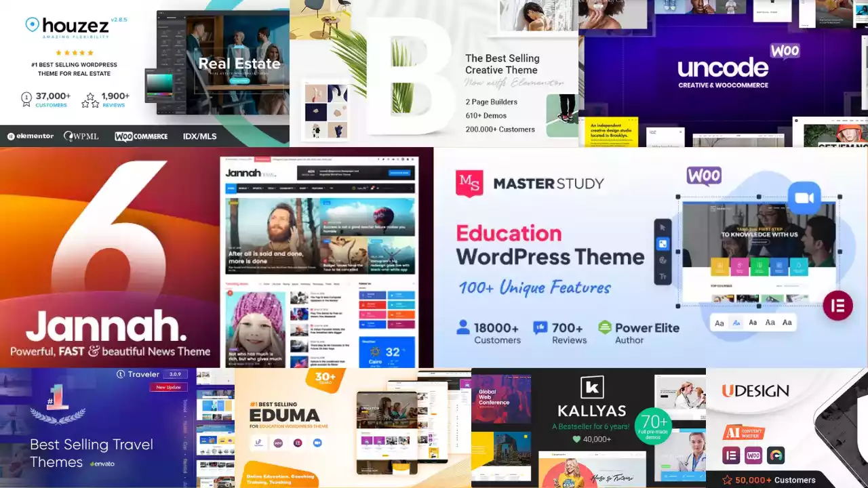Viewport: 868px width, 488px height.
Task: Click the red Elementor circle badge
Action: point(837,306)
